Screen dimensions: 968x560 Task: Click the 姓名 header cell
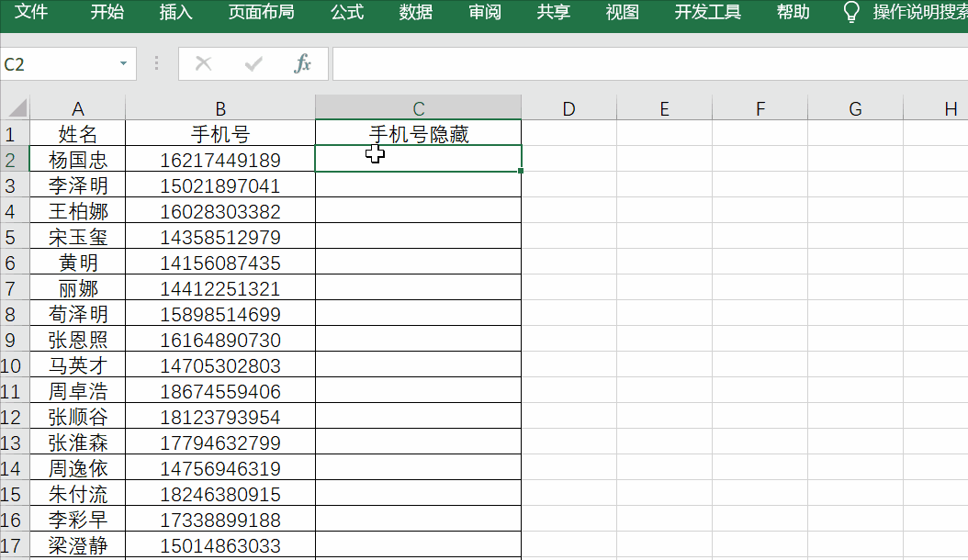point(78,133)
